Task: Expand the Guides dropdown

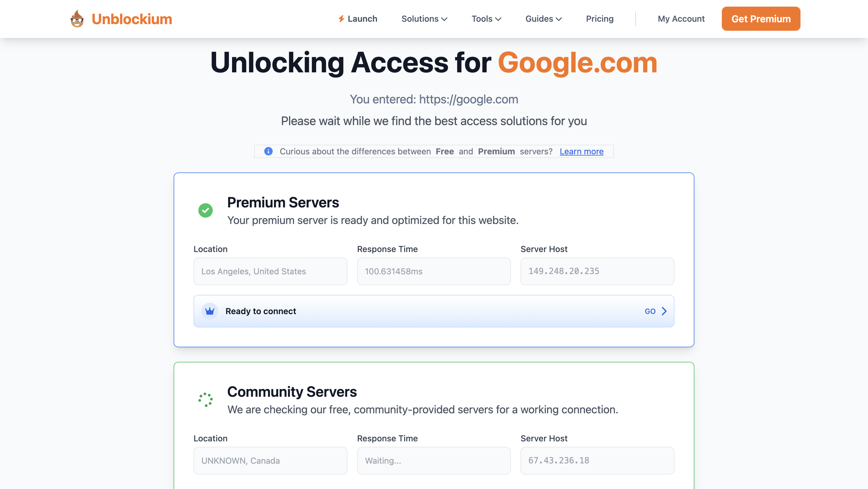Action: pos(543,19)
